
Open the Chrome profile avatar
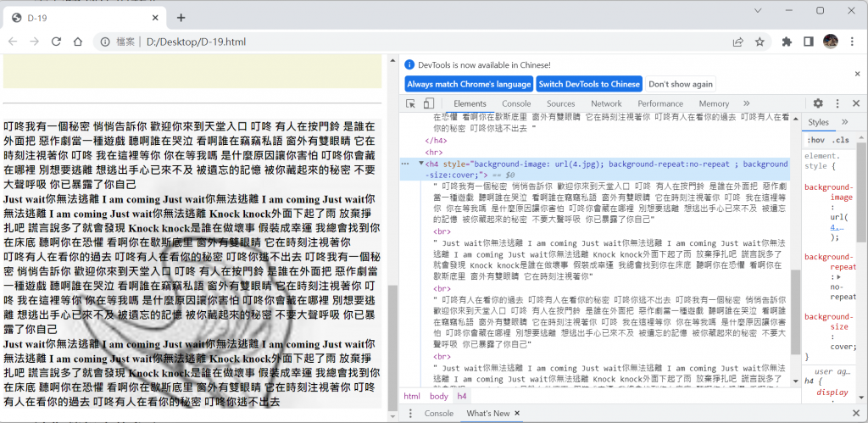click(830, 41)
